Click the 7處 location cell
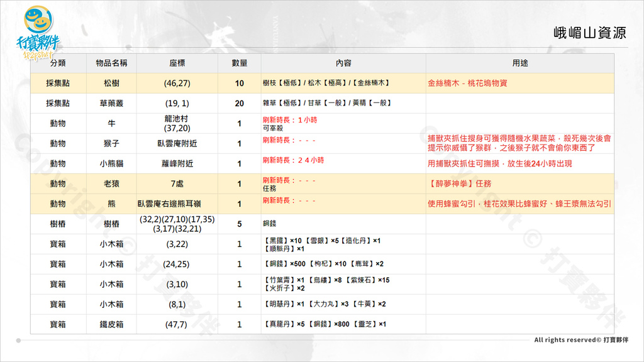 pyautogui.click(x=177, y=184)
